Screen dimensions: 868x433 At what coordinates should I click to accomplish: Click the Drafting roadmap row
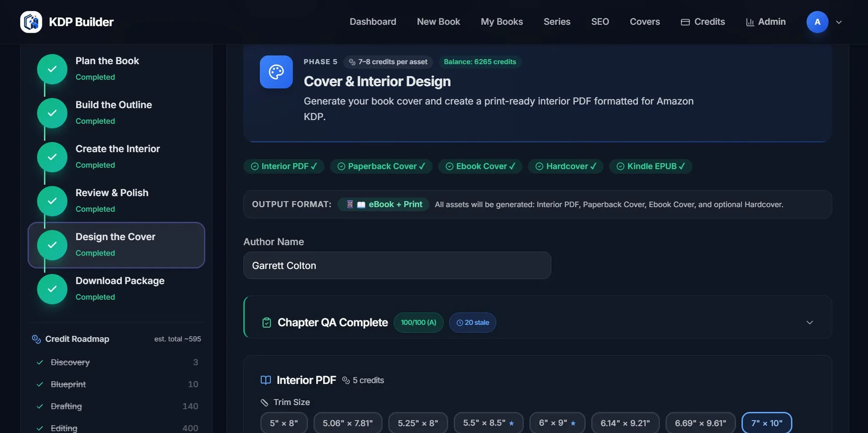117,406
